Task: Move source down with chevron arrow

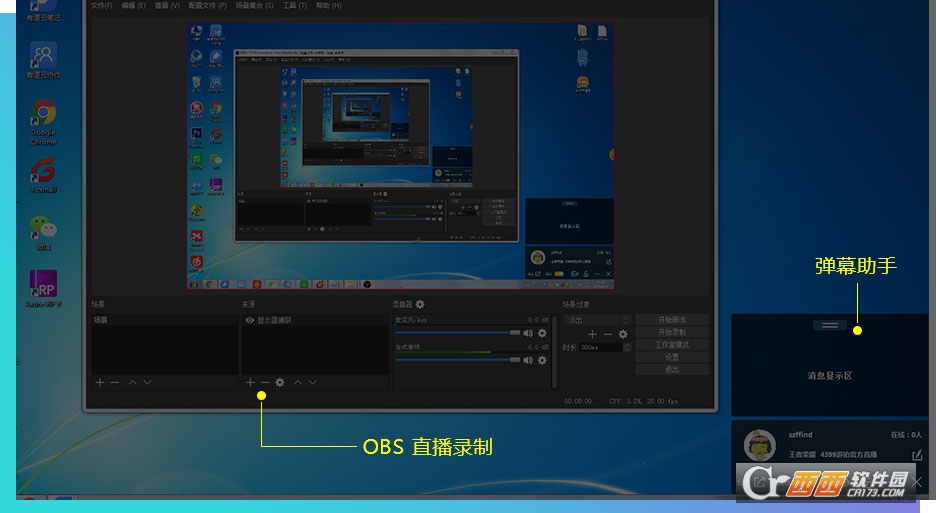Action: [313, 382]
